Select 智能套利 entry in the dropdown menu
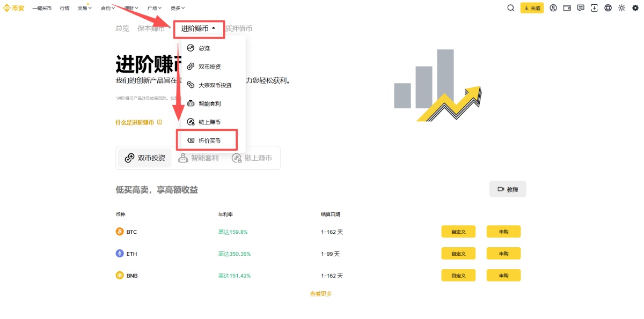644x319 pixels. (208, 103)
